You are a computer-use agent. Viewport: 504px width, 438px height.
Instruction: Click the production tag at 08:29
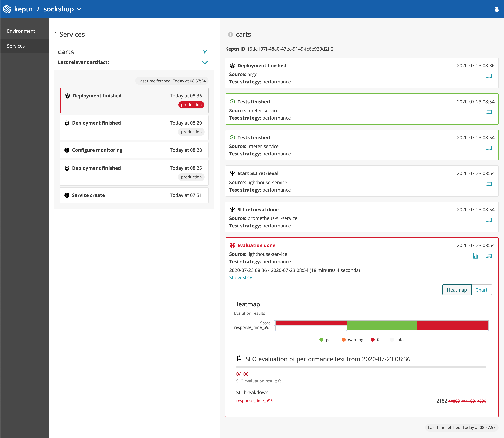point(191,132)
